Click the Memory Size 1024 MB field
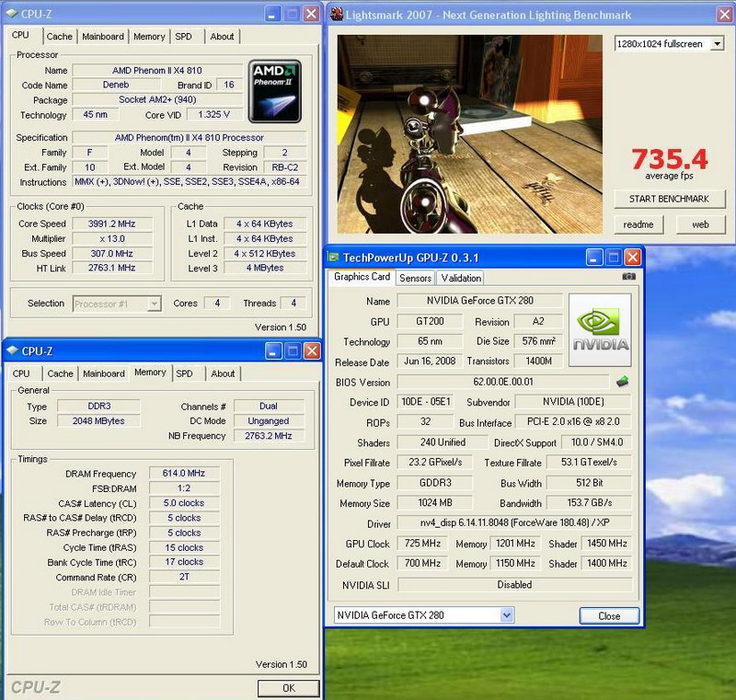The width and height of the screenshot is (736, 700). pos(435,503)
